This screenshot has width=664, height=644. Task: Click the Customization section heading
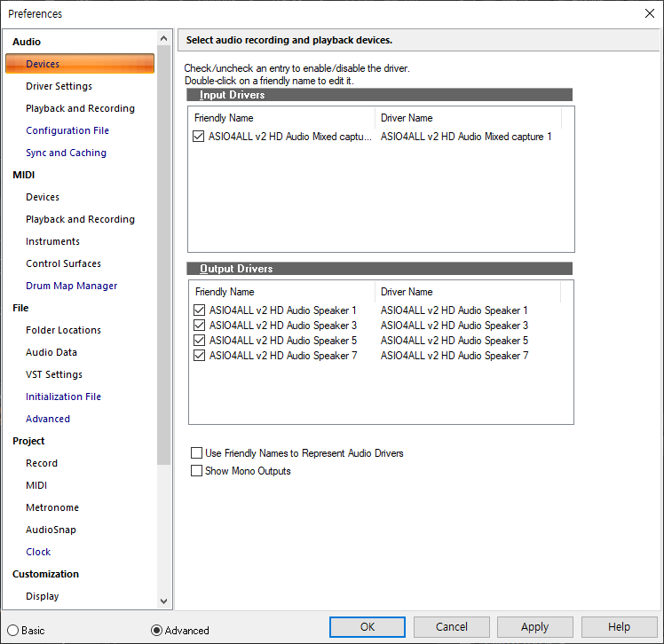(x=46, y=574)
